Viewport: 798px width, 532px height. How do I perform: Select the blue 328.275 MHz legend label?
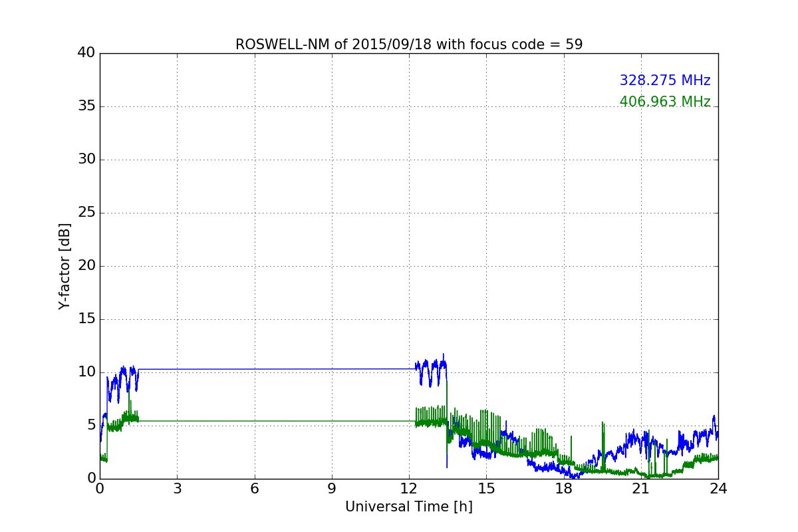(665, 80)
